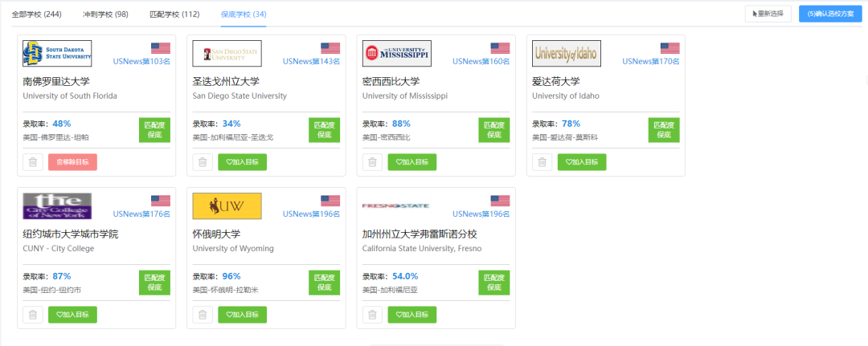Image resolution: width=868 pixels, height=346 pixels.
Task: Click USNews第196名 on Fresno State card
Action: pos(481,214)
